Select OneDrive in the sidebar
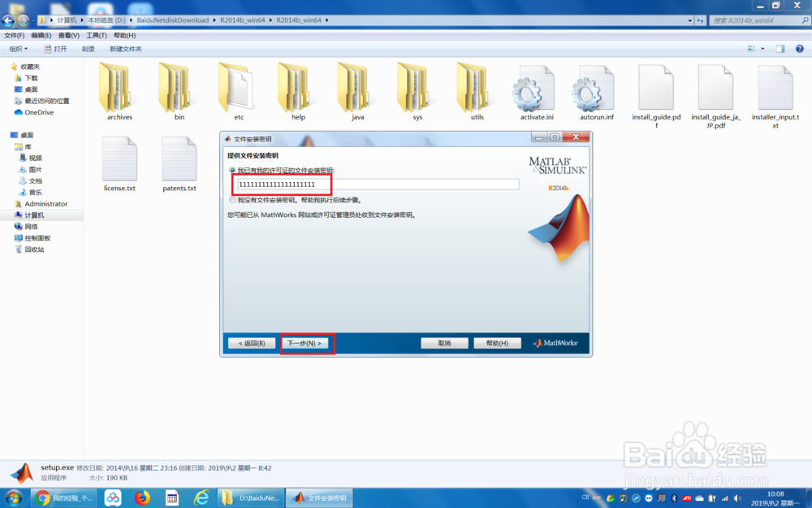Image resolution: width=812 pixels, height=508 pixels. [34, 112]
